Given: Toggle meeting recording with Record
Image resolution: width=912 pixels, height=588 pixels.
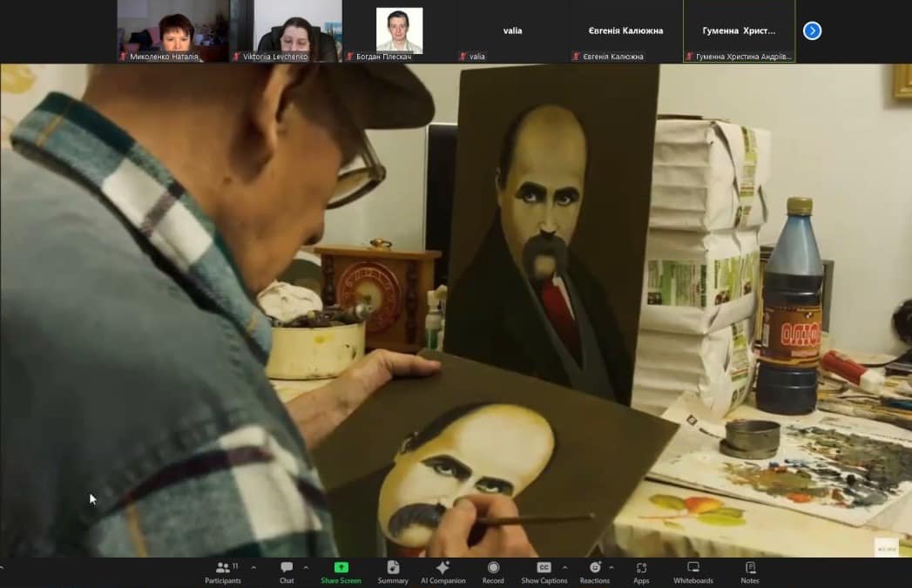Looking at the screenshot, I should coord(493,571).
